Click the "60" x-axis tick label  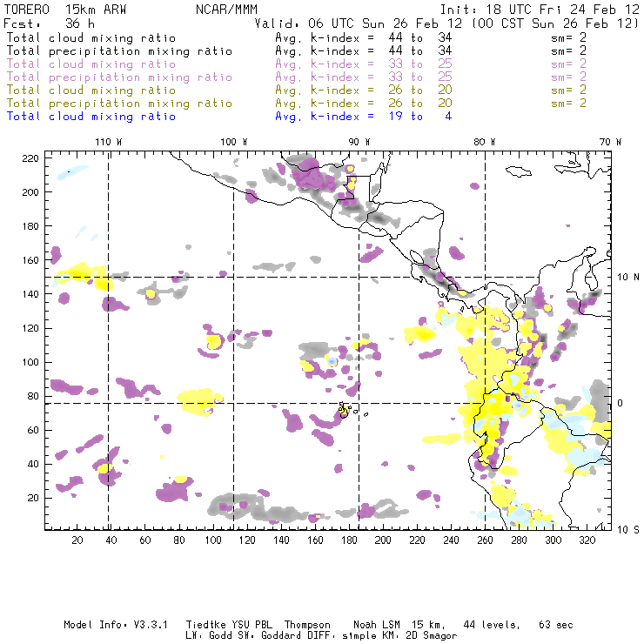[x=145, y=540]
